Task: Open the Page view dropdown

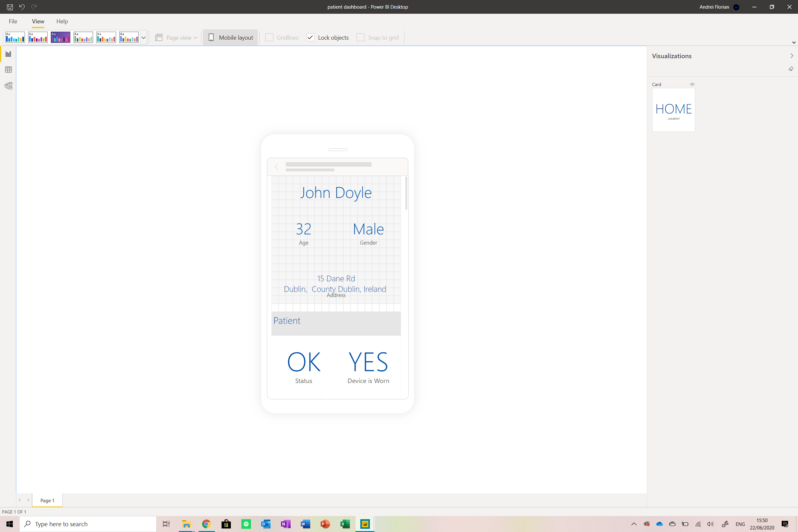Action: (x=176, y=38)
